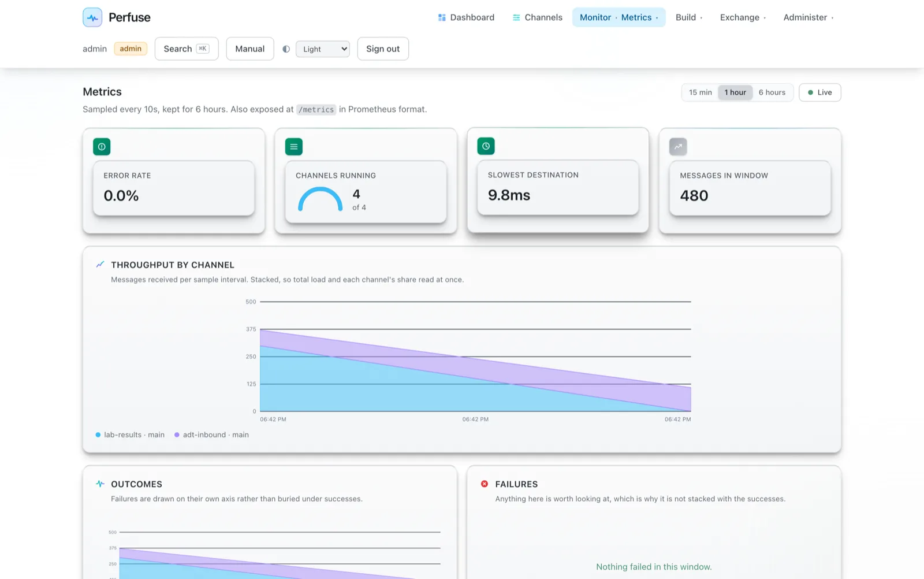The image size is (924, 579).
Task: Expand the Build menu
Action: (689, 17)
